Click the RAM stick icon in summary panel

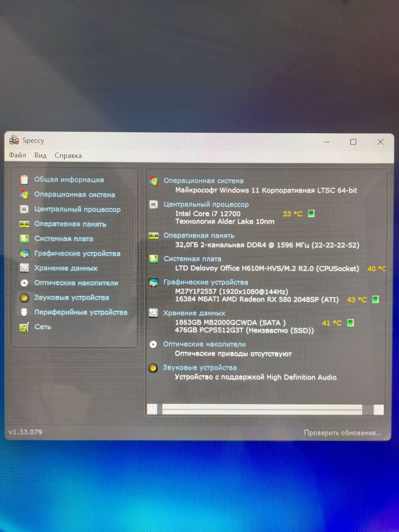click(x=153, y=236)
